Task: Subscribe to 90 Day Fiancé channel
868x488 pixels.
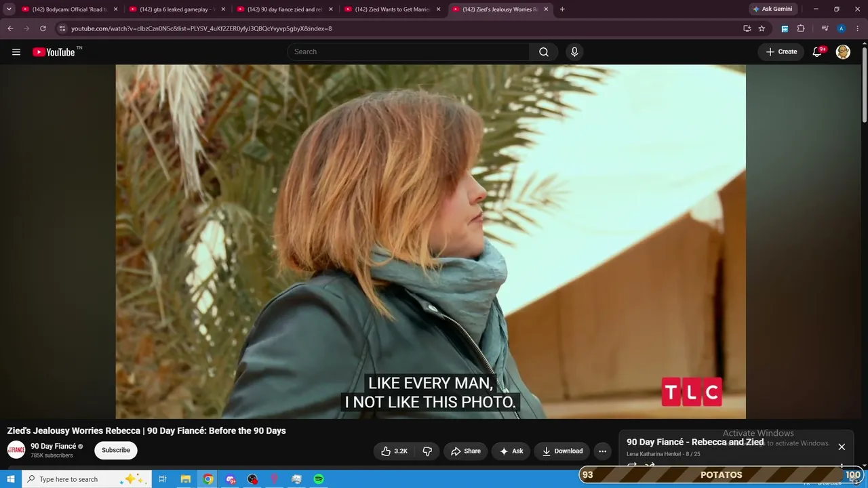Action: (x=116, y=450)
